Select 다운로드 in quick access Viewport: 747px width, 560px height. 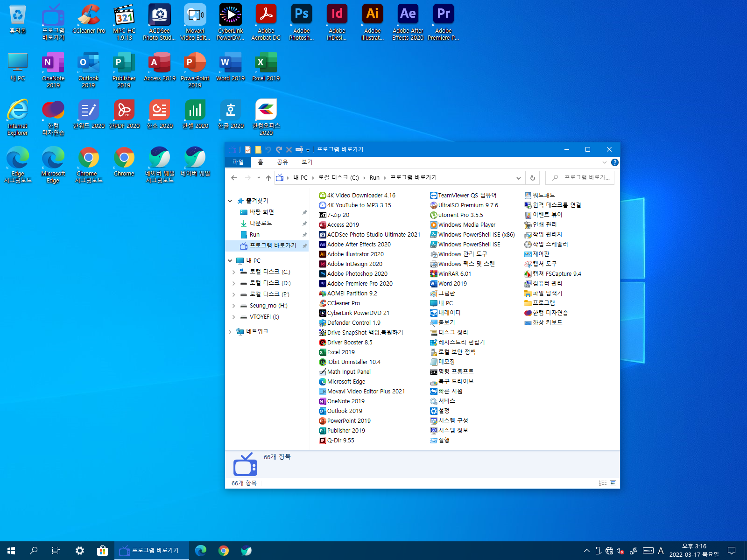coord(261,224)
